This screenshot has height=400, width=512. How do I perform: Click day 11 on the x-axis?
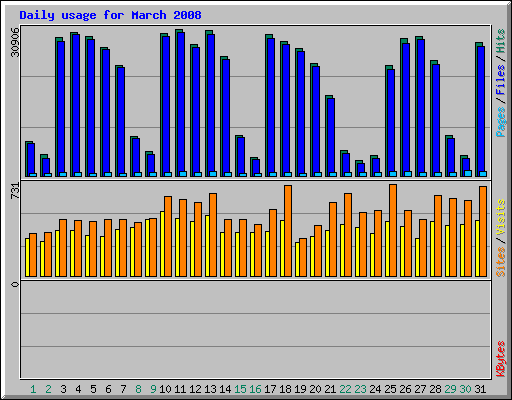180,389
